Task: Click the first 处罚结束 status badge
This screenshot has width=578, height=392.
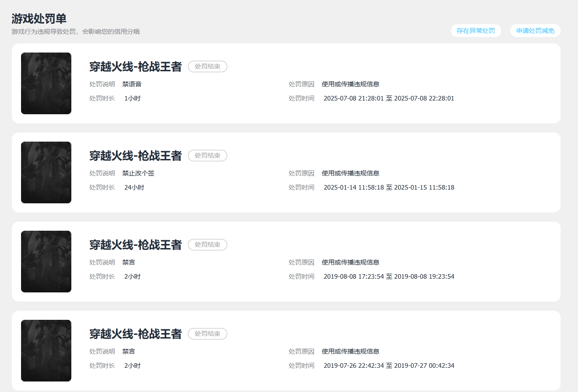Action: pyautogui.click(x=208, y=66)
